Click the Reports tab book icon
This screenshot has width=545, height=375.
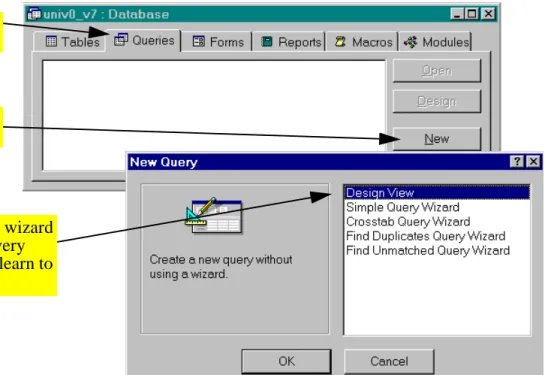(x=267, y=42)
